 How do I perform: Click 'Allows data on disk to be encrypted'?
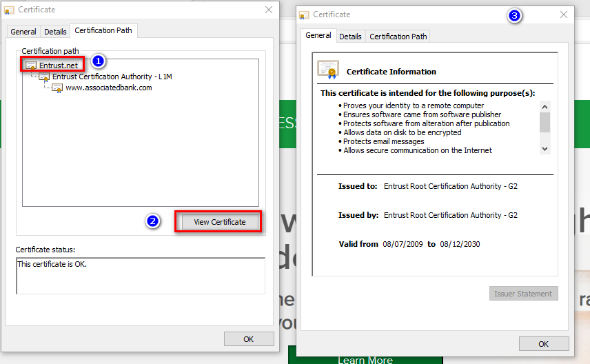click(x=403, y=132)
